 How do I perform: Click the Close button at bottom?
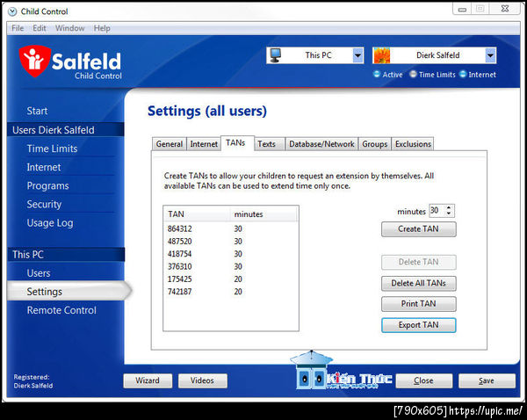(x=423, y=380)
